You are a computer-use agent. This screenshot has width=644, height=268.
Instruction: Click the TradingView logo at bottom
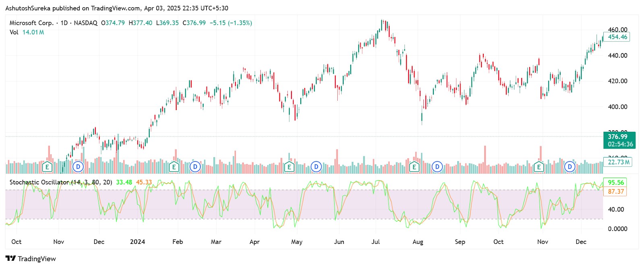[31, 258]
